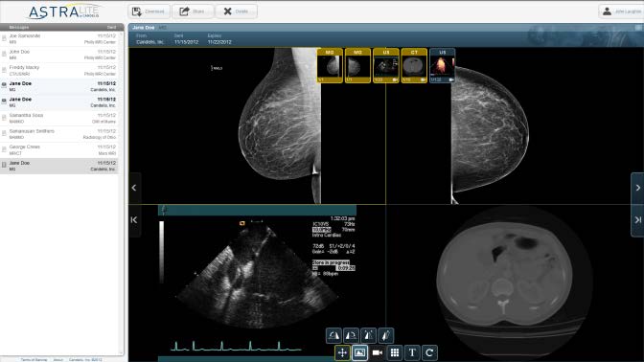Activate the image view mode icon
The width and height of the screenshot is (644, 362).
[359, 353]
